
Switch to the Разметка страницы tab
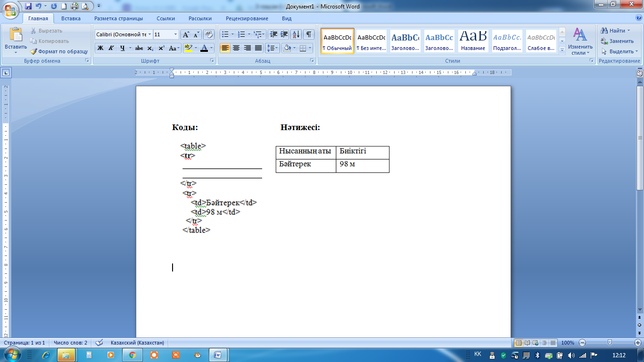click(x=118, y=18)
